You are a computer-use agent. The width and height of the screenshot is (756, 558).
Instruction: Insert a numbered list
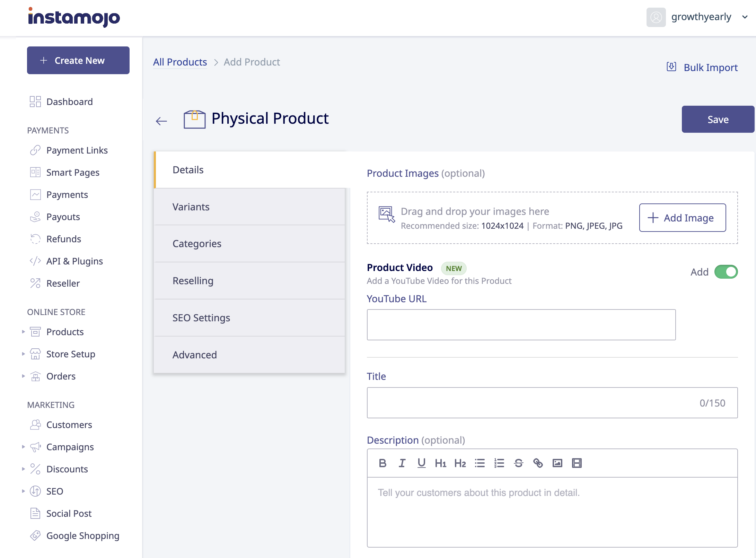point(499,463)
